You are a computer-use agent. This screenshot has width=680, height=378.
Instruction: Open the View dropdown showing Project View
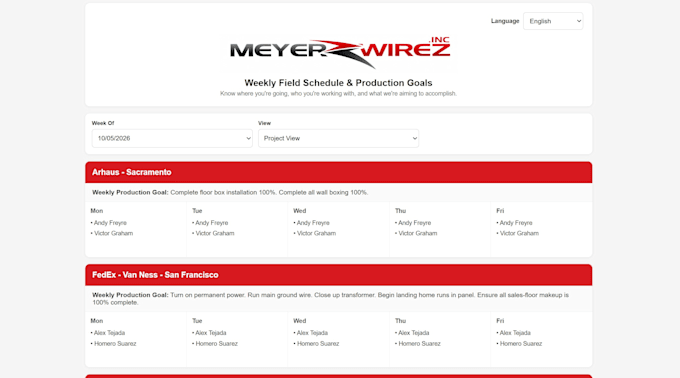pyautogui.click(x=338, y=138)
